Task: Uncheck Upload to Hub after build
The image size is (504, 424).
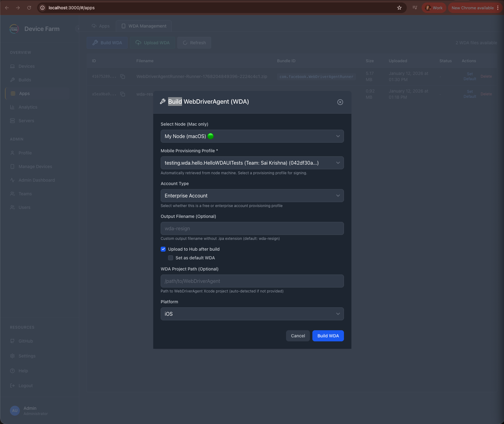Action: pyautogui.click(x=163, y=249)
